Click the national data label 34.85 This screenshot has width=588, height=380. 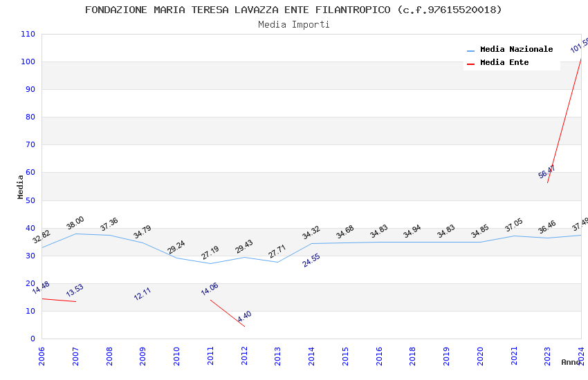pos(480,231)
